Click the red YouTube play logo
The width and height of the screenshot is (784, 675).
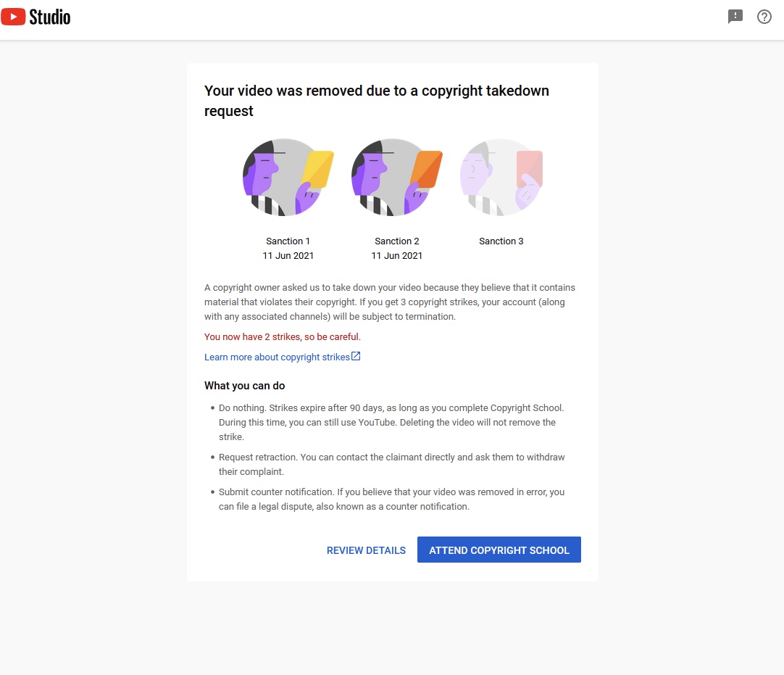pyautogui.click(x=14, y=17)
